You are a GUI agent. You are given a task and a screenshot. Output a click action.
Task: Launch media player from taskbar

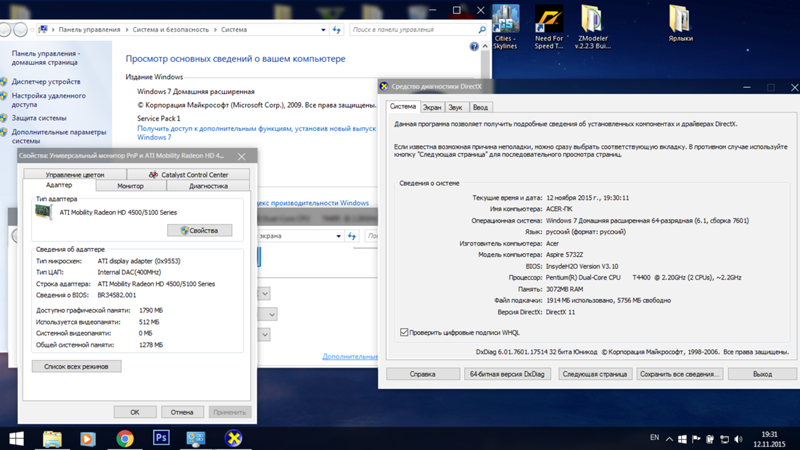tap(88, 438)
